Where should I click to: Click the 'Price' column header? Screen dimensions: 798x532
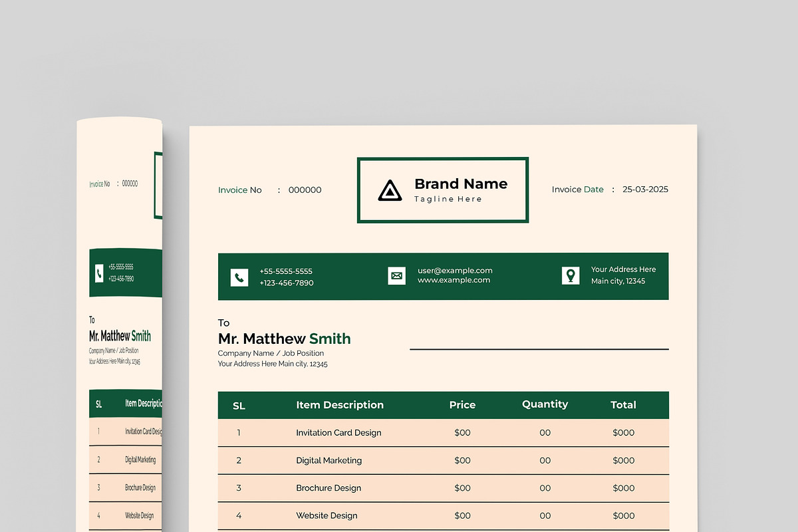462,405
